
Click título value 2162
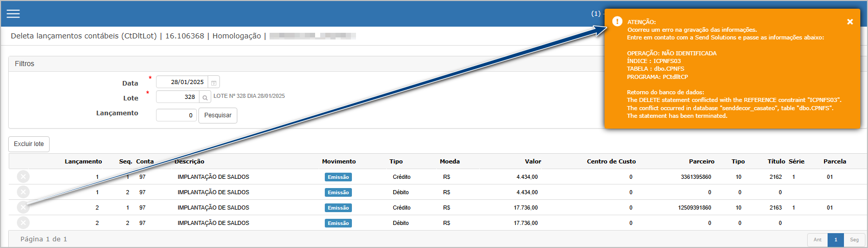(775, 177)
